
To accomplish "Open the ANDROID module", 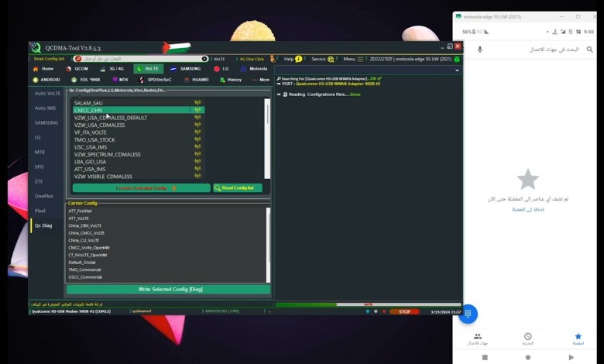I will pyautogui.click(x=46, y=80).
